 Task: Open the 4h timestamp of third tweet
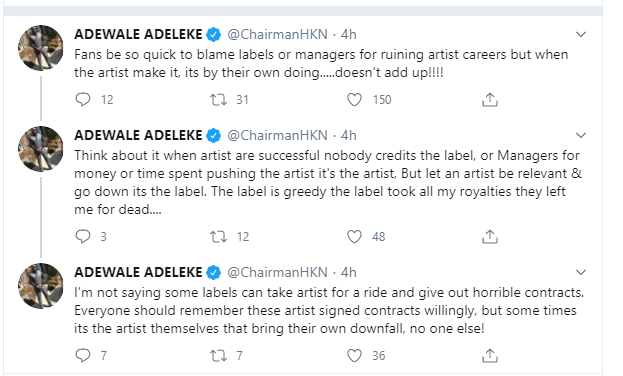(x=348, y=272)
